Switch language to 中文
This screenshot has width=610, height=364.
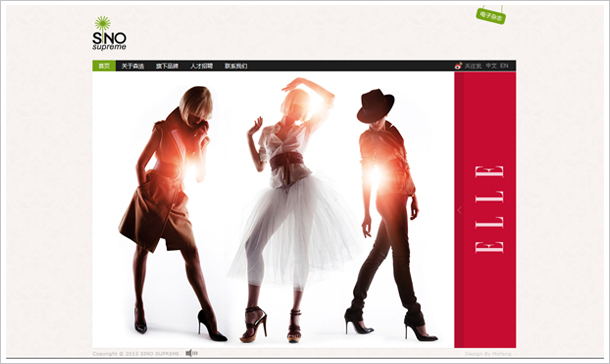point(491,66)
